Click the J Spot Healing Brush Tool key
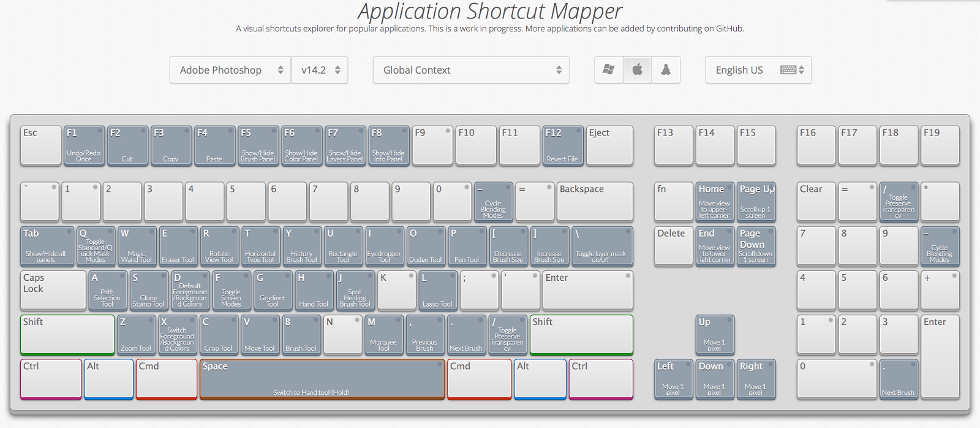The width and height of the screenshot is (980, 428). coord(355,290)
